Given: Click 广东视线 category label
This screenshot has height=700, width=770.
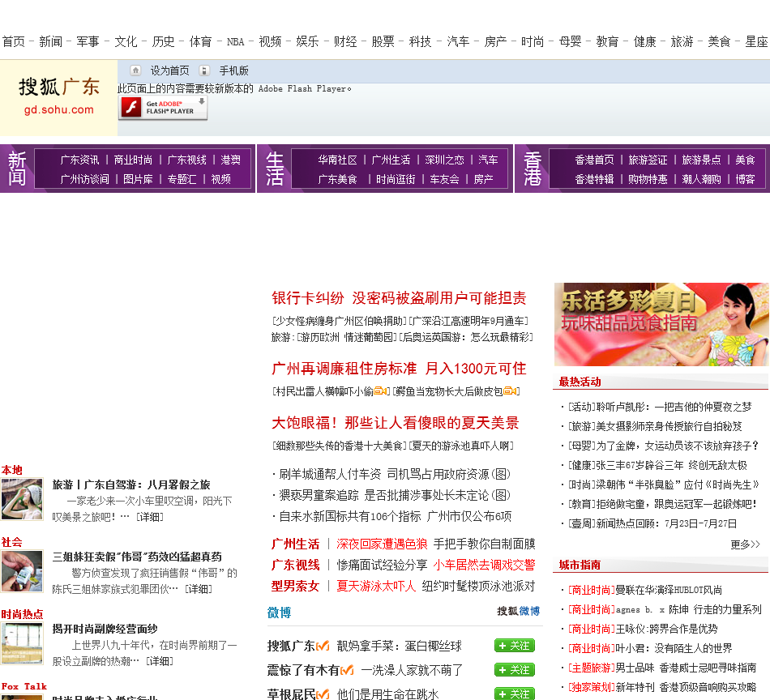Looking at the screenshot, I should pos(295,565).
